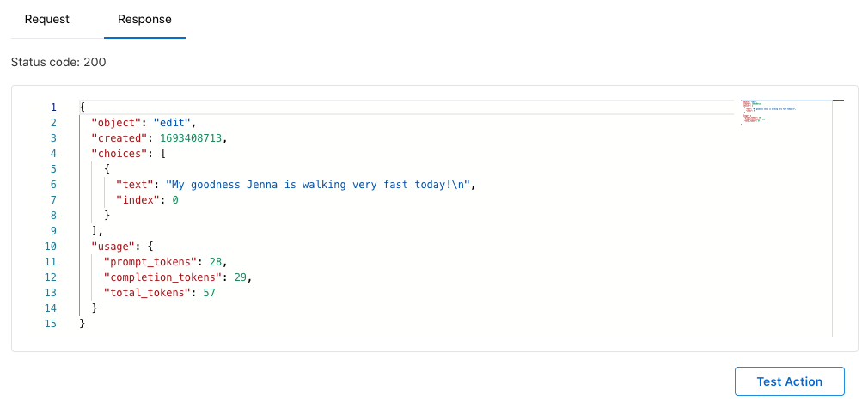The height and width of the screenshot is (402, 868).
Task: Click the vertical scrollbar slider
Action: coord(838,100)
